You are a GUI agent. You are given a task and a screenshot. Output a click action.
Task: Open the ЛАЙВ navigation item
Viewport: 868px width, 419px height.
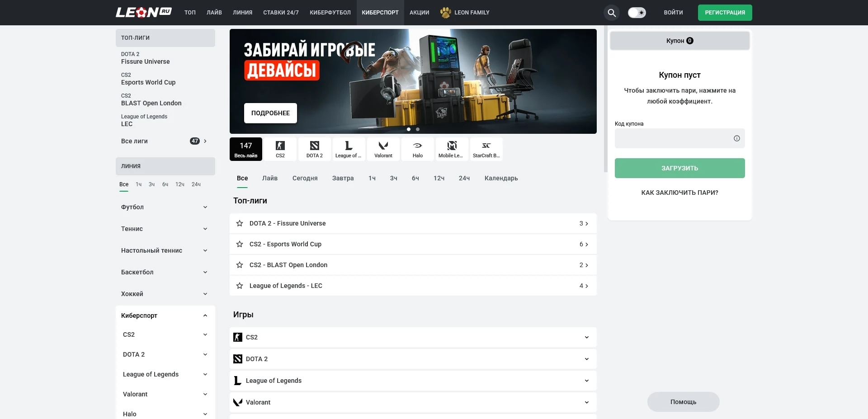point(213,13)
